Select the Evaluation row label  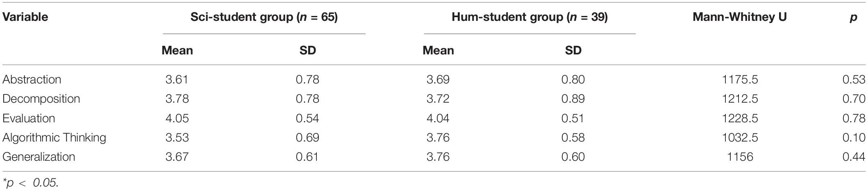pyautogui.click(x=29, y=119)
